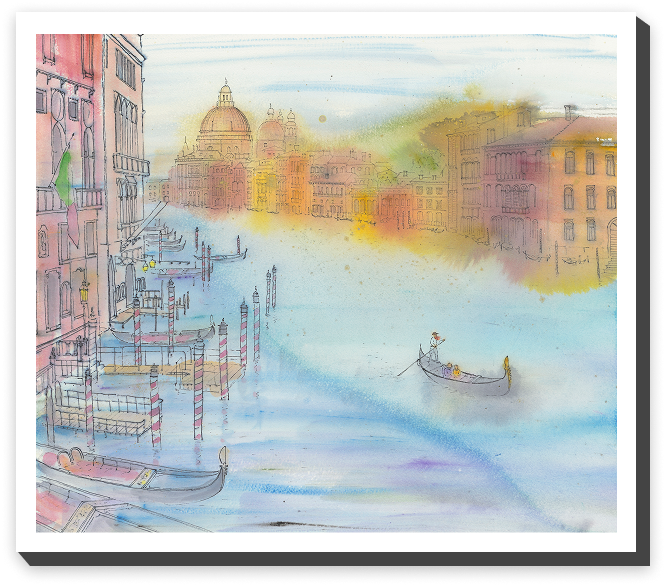Click the large basilica dome
This screenshot has height=586, width=666.
(x=225, y=118)
